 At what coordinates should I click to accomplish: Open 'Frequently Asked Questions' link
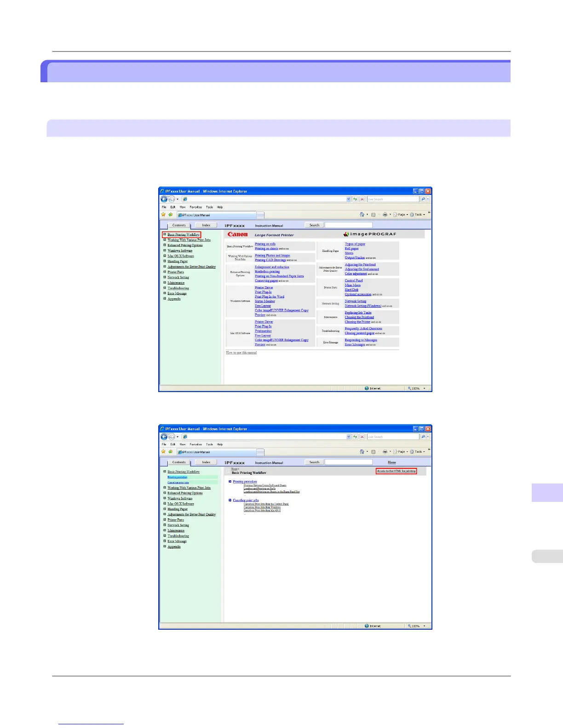click(363, 329)
